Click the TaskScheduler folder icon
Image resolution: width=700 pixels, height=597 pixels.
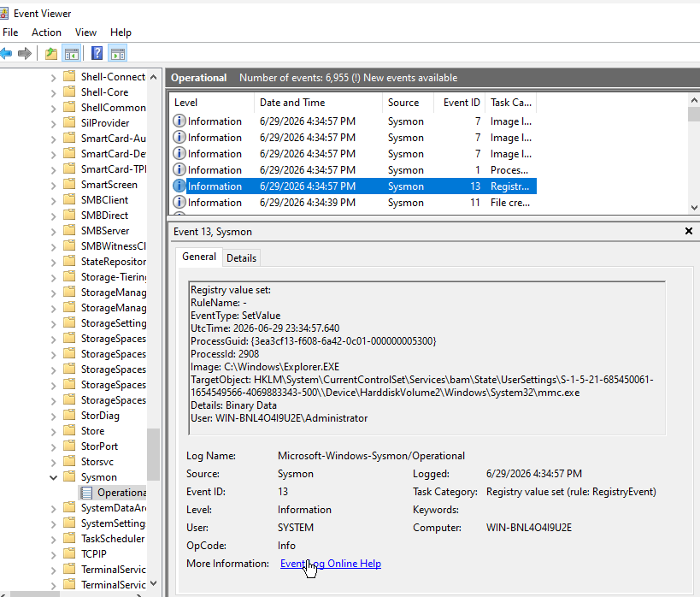[x=69, y=538]
